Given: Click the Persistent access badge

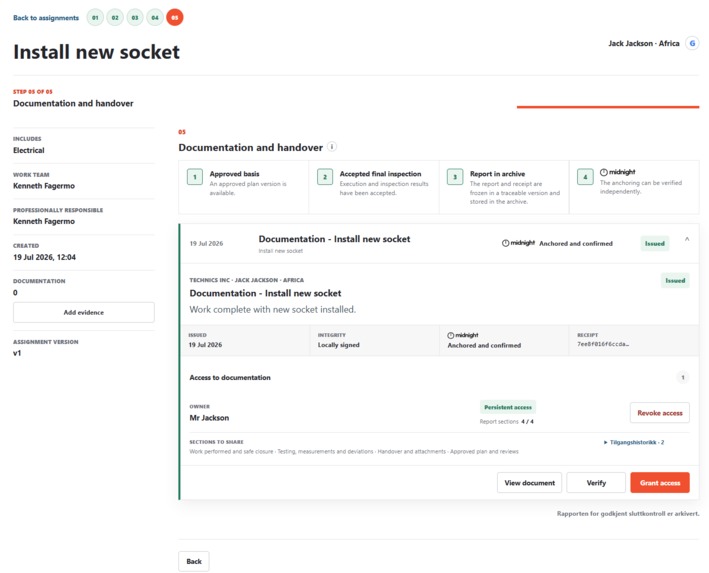Looking at the screenshot, I should (x=508, y=407).
